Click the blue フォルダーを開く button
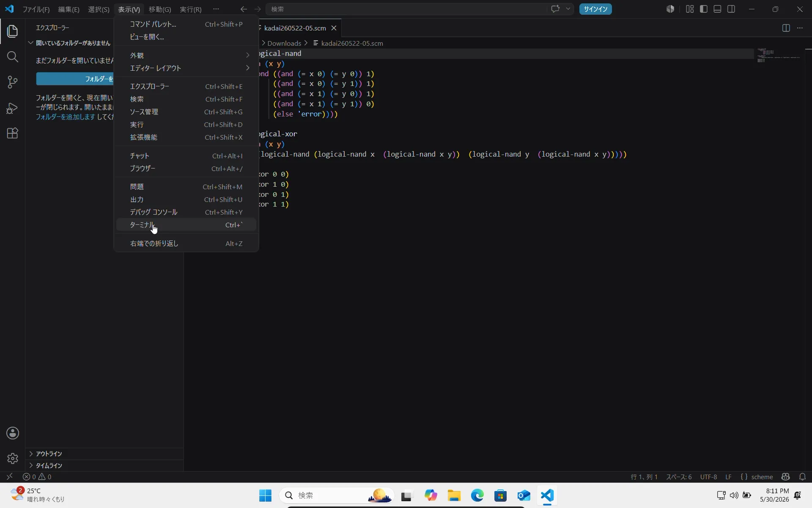Viewport: 812px width, 508px height. click(x=75, y=79)
